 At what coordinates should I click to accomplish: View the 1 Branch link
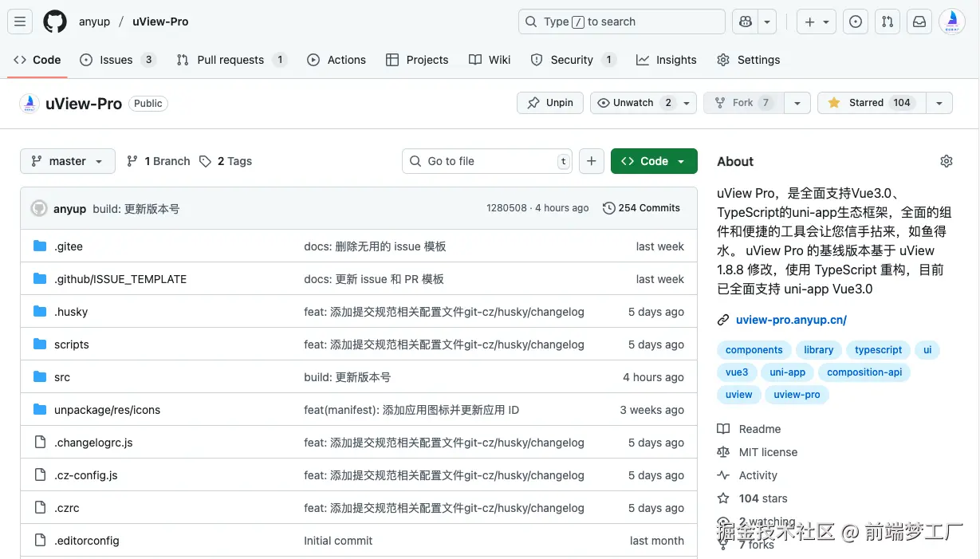click(x=158, y=161)
